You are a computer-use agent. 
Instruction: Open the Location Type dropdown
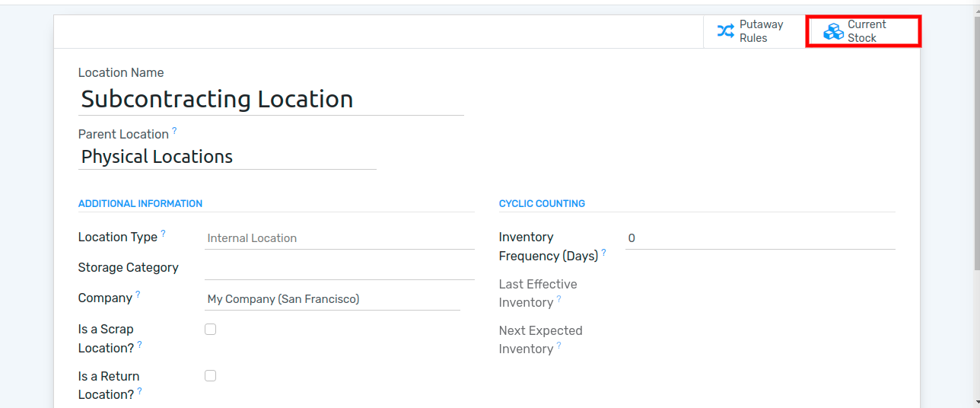339,238
